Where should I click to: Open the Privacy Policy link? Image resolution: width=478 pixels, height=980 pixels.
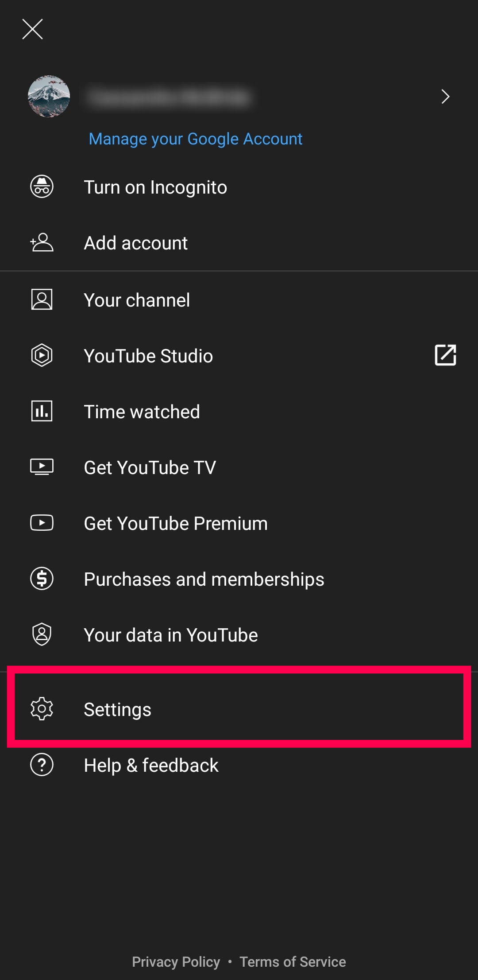(176, 962)
